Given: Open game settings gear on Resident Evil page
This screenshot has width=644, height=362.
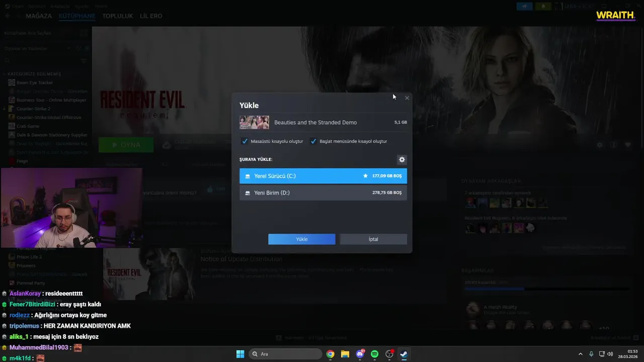Looking at the screenshot, I should (x=599, y=145).
